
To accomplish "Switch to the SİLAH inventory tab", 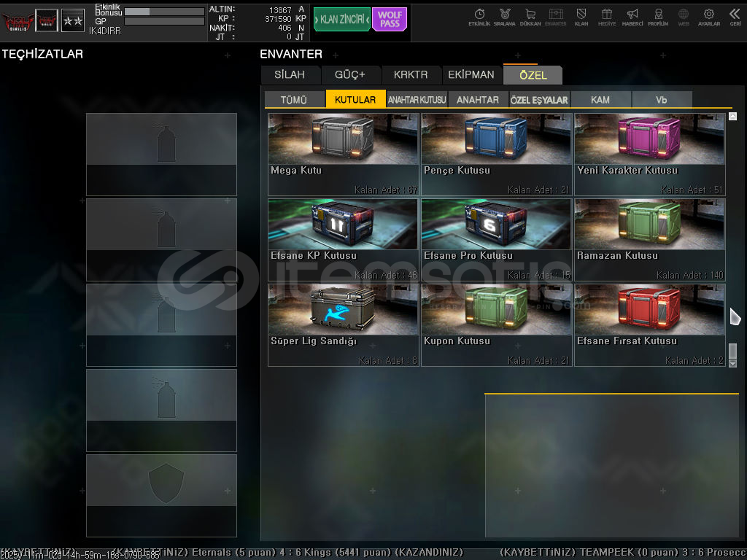I will [x=290, y=75].
